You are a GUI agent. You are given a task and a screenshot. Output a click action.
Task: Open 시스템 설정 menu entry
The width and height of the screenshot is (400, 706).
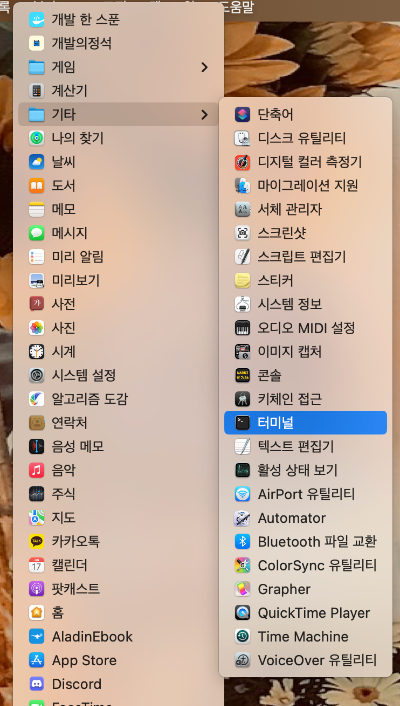pos(118,375)
